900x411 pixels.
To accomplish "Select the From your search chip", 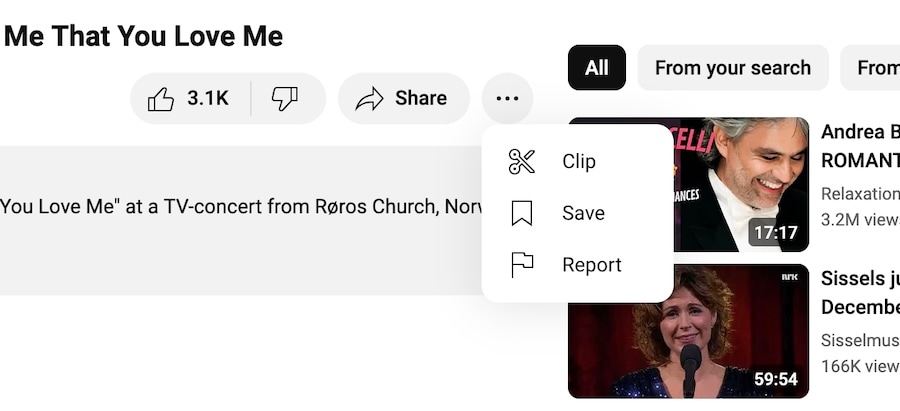I will tap(733, 68).
